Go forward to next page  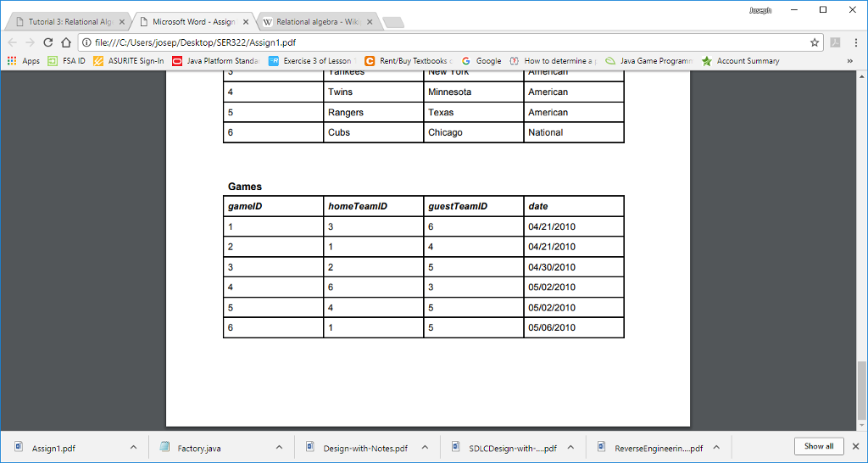pos(30,42)
